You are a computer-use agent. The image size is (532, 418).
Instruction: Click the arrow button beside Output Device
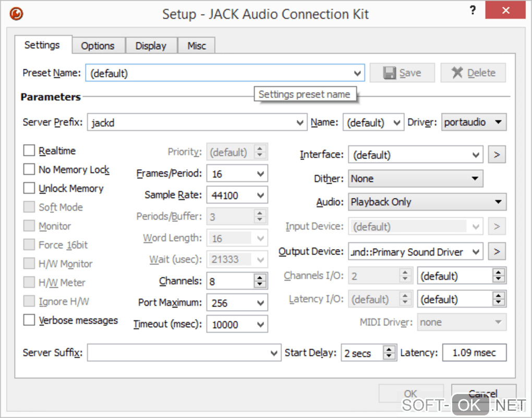tap(497, 252)
